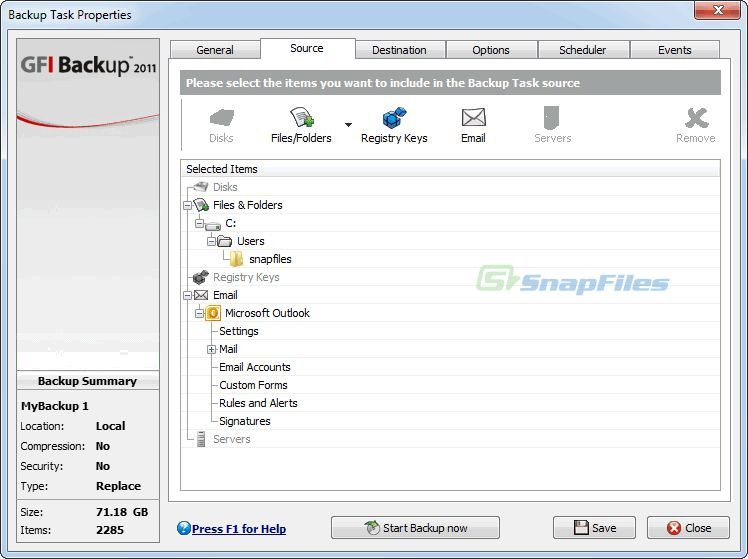
Task: Click the MyBackup 1 summary name
Action: 54,406
